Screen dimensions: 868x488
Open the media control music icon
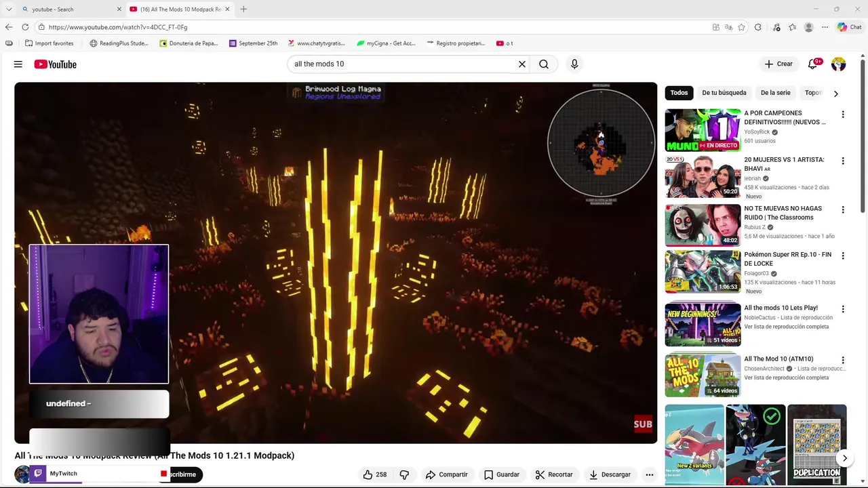point(776,27)
